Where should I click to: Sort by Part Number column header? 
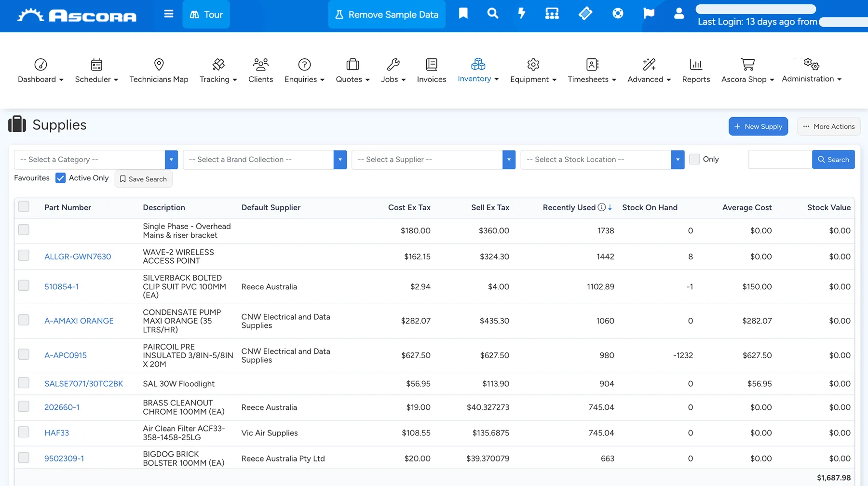tap(68, 207)
